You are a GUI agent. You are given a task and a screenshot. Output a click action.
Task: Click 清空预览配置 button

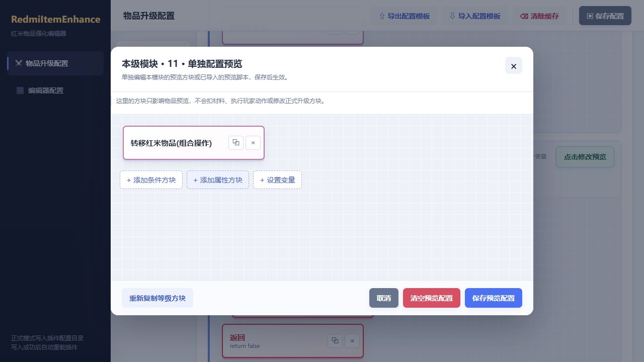(x=432, y=298)
